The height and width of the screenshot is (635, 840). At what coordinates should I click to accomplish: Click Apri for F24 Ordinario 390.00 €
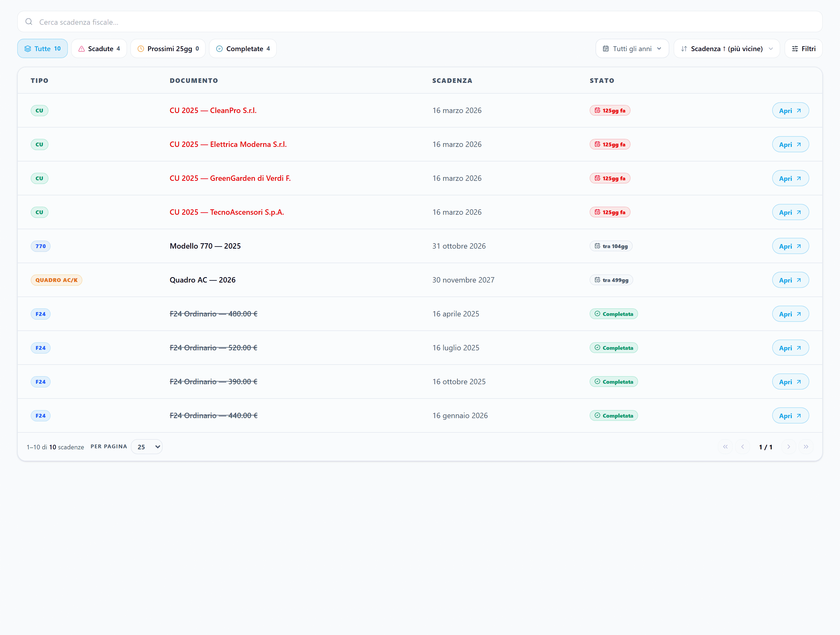790,382
